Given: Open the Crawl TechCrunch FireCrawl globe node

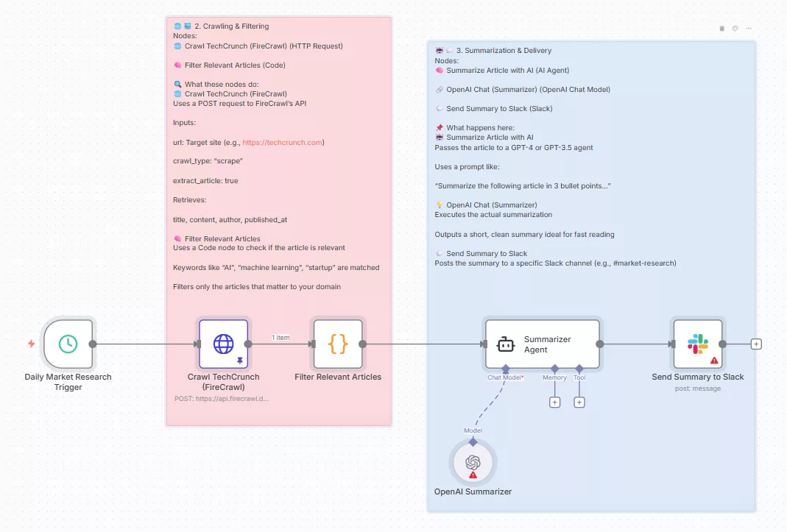Looking at the screenshot, I should (x=224, y=341).
